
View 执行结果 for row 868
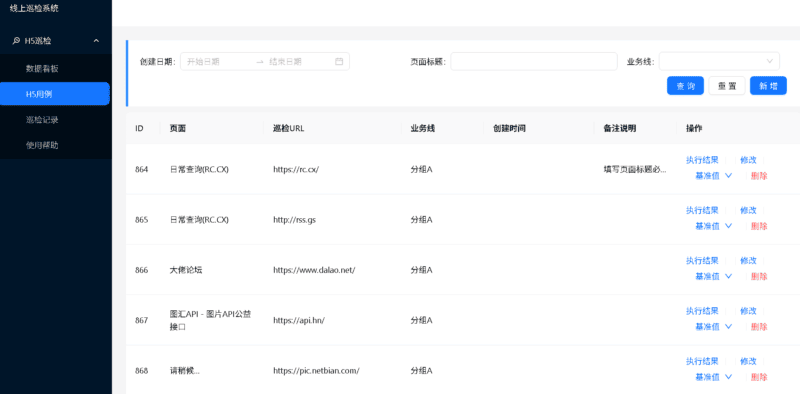point(702,361)
